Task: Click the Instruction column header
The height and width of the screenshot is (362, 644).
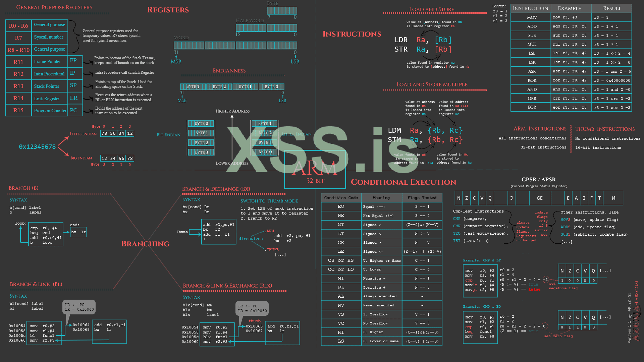Action: (x=530, y=8)
